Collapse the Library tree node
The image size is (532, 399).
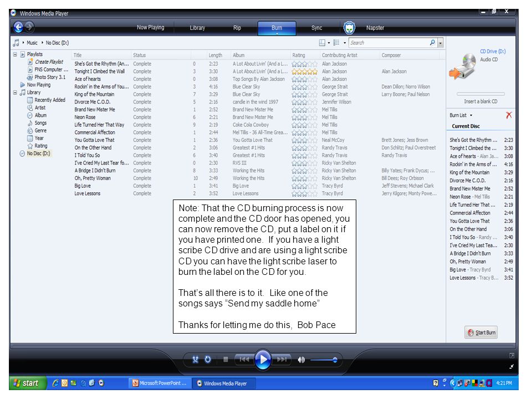click(x=15, y=93)
